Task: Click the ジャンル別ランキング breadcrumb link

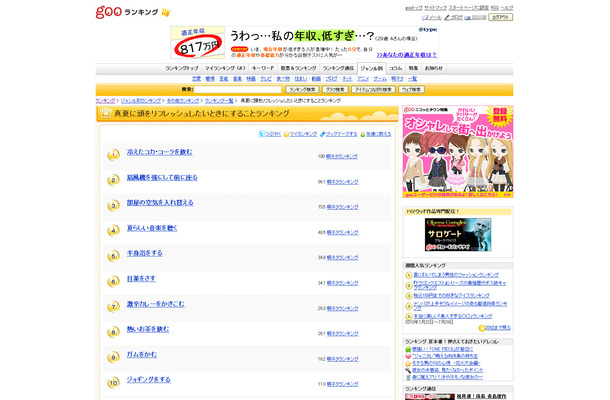Action: 141,101
